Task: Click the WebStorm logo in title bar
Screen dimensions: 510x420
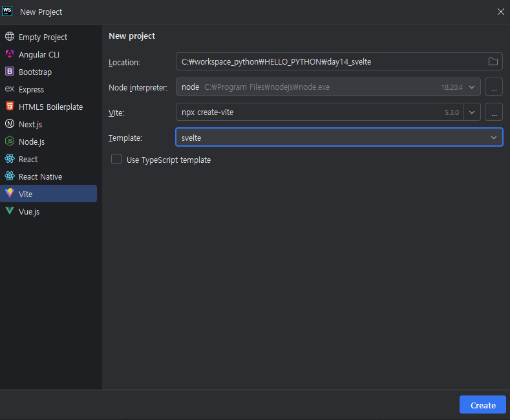Action: [x=7, y=11]
